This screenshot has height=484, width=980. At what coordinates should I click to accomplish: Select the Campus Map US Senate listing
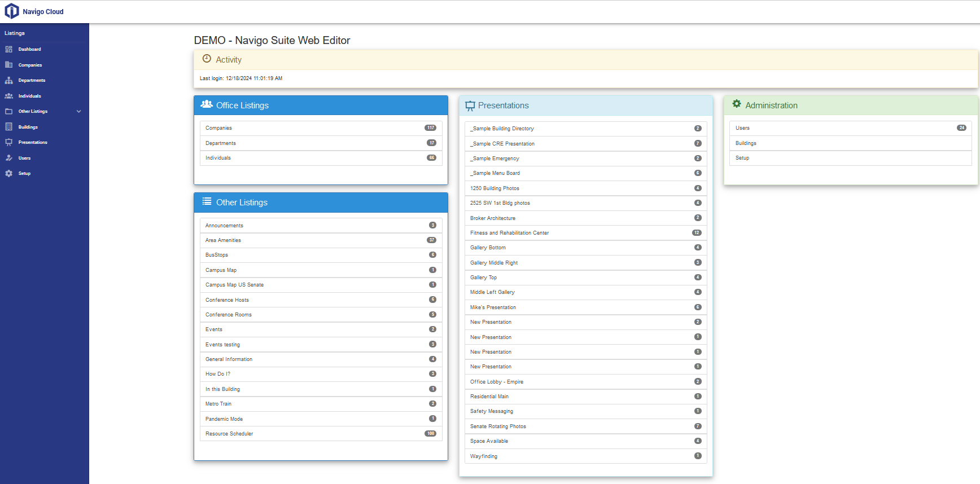pos(321,285)
